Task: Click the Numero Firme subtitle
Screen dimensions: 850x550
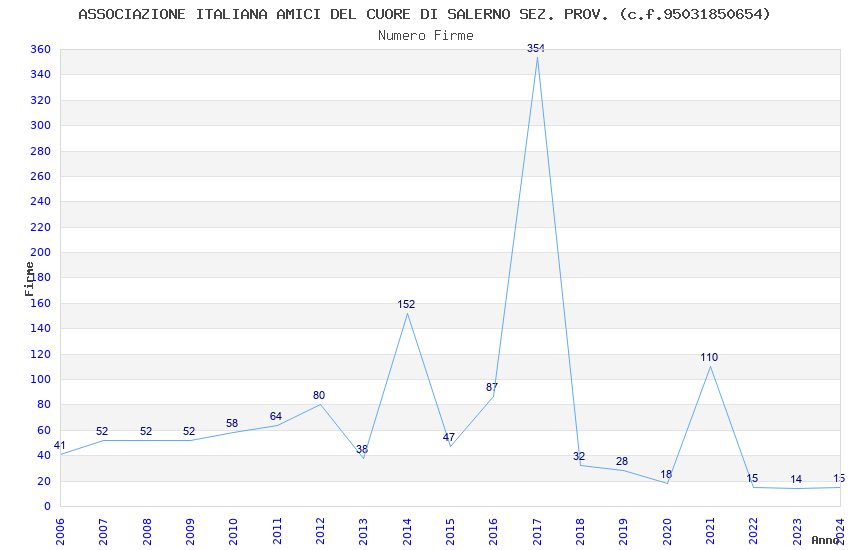Action: coord(426,36)
